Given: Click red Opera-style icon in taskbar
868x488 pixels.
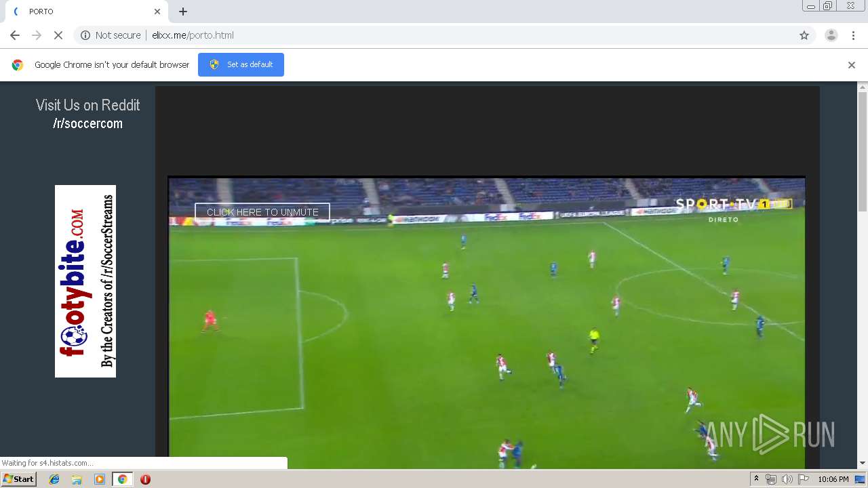Looking at the screenshot, I should coord(145,479).
